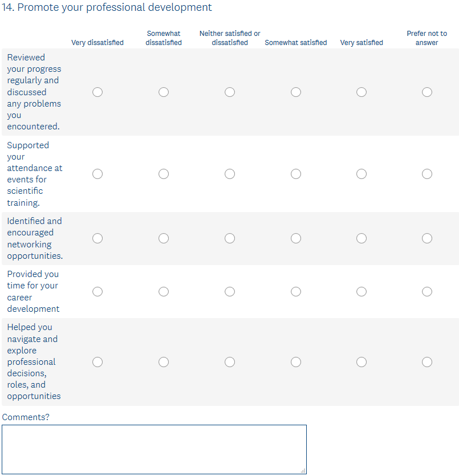Click the Comments box resize handle

click(x=303, y=470)
